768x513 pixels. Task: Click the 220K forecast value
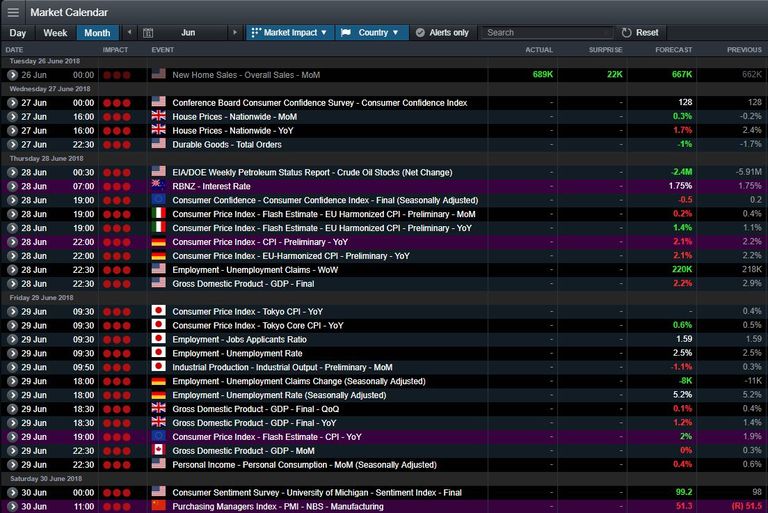tap(682, 269)
